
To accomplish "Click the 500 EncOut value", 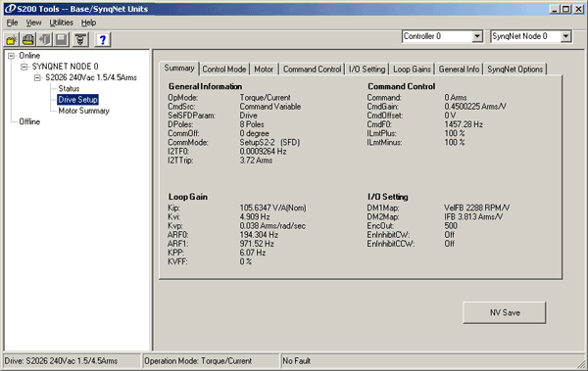I will click(451, 226).
